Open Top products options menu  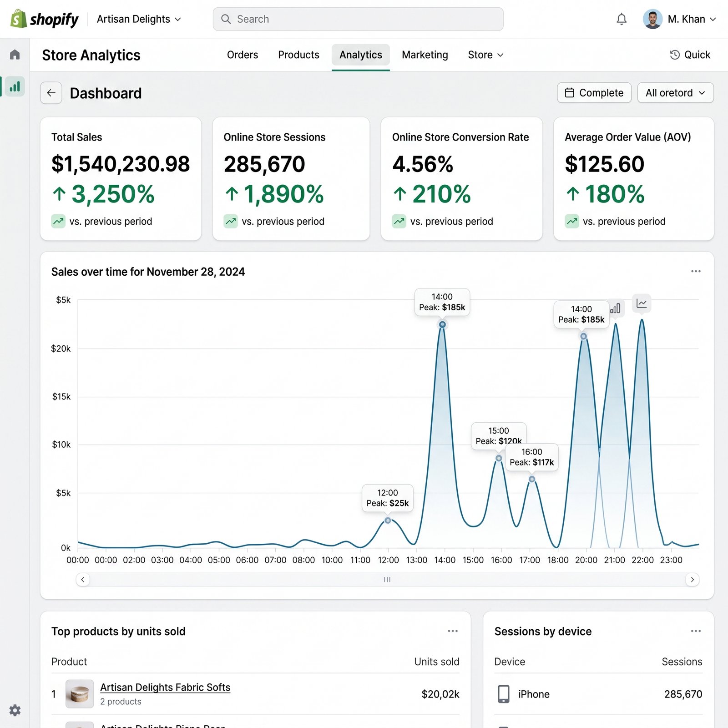[453, 631]
